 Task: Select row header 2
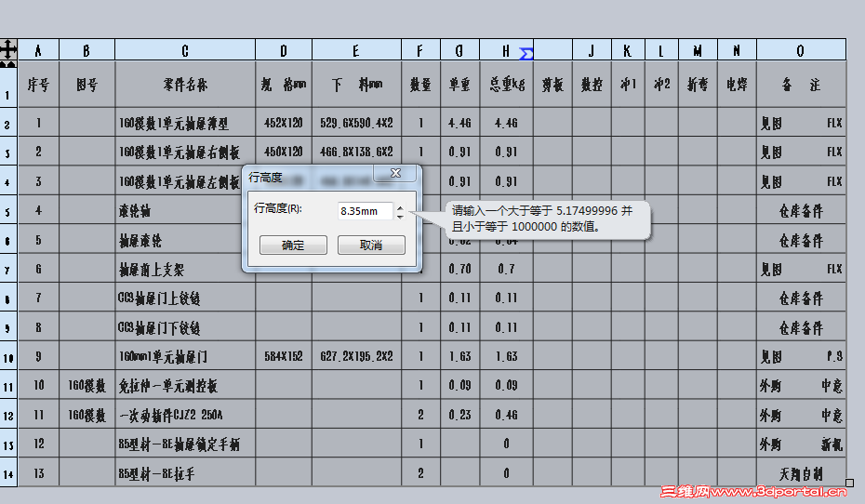[x=8, y=123]
